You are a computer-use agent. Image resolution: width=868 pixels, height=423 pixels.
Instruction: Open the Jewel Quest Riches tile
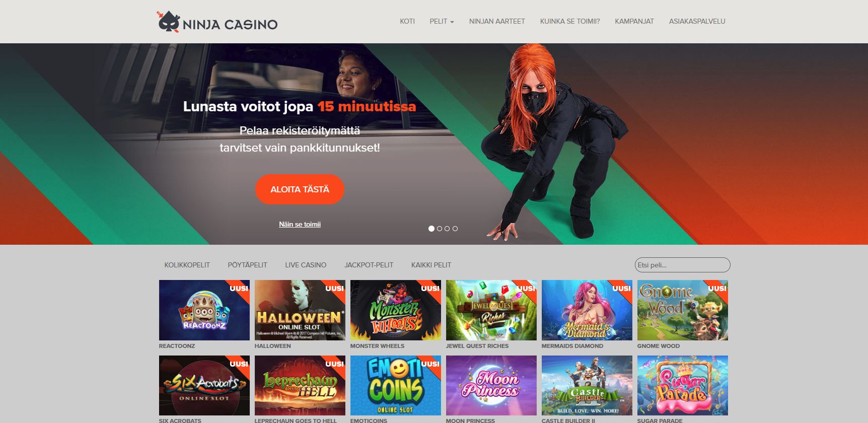pyautogui.click(x=491, y=310)
